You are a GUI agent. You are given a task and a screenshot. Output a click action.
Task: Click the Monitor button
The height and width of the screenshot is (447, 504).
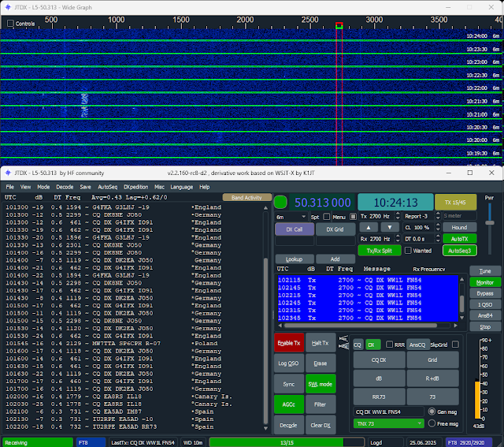485,282
